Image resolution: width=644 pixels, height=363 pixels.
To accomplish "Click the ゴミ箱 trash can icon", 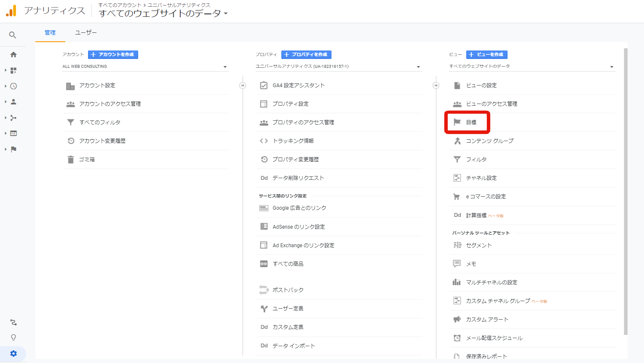I will pos(71,160).
